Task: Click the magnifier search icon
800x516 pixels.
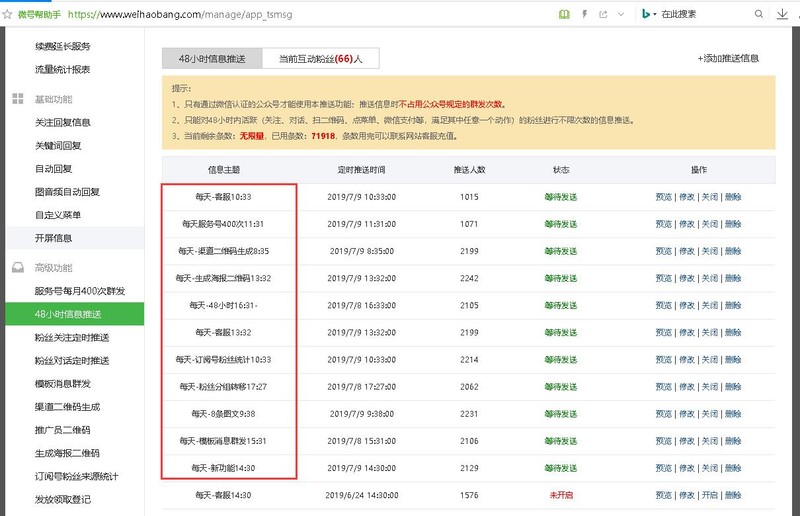Action: tap(758, 14)
